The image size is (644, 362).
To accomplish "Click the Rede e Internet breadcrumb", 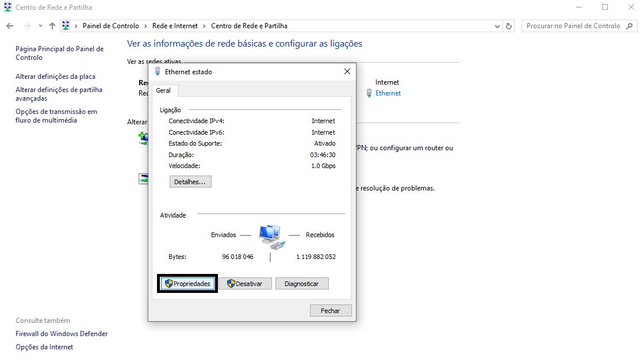I will click(175, 26).
